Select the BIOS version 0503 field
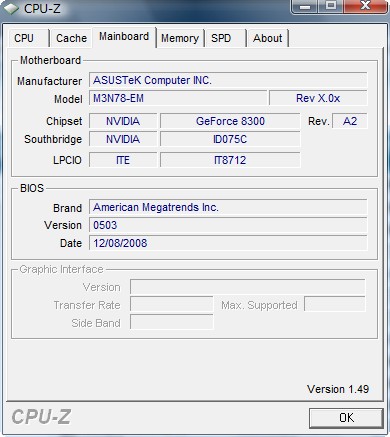This screenshot has height=437, width=390. point(228,225)
